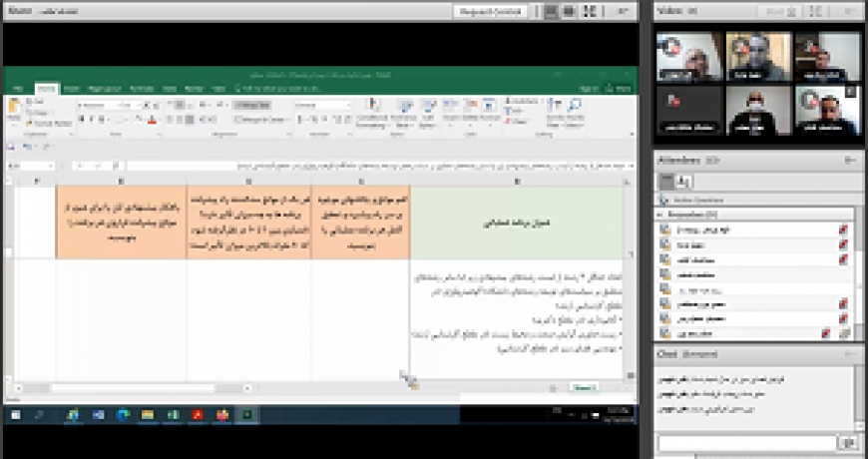Open Edge browser from the taskbar
The width and height of the screenshot is (868, 459).
pos(123,415)
